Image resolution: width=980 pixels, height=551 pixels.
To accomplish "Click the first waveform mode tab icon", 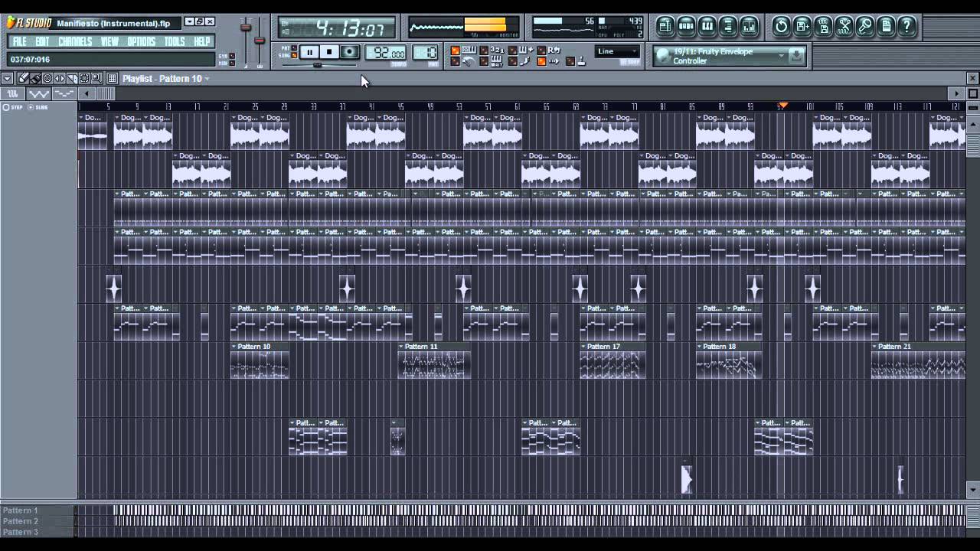I will coord(12,93).
